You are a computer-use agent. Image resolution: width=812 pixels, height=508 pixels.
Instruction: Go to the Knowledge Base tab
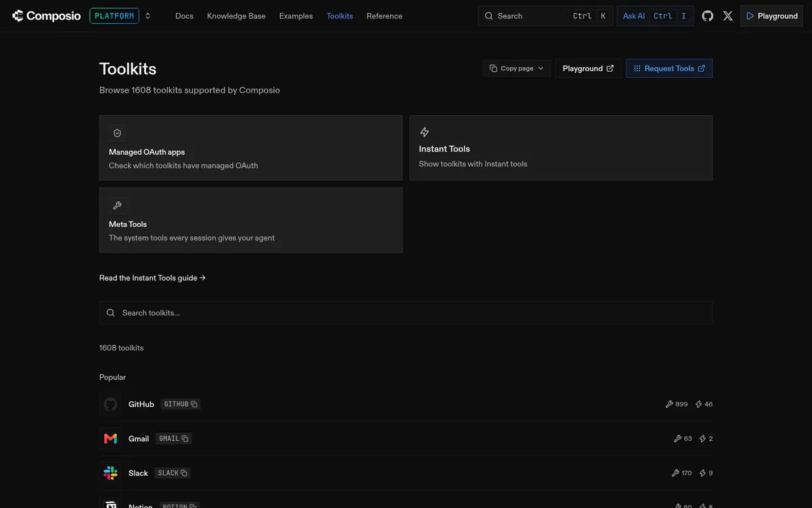pos(236,16)
